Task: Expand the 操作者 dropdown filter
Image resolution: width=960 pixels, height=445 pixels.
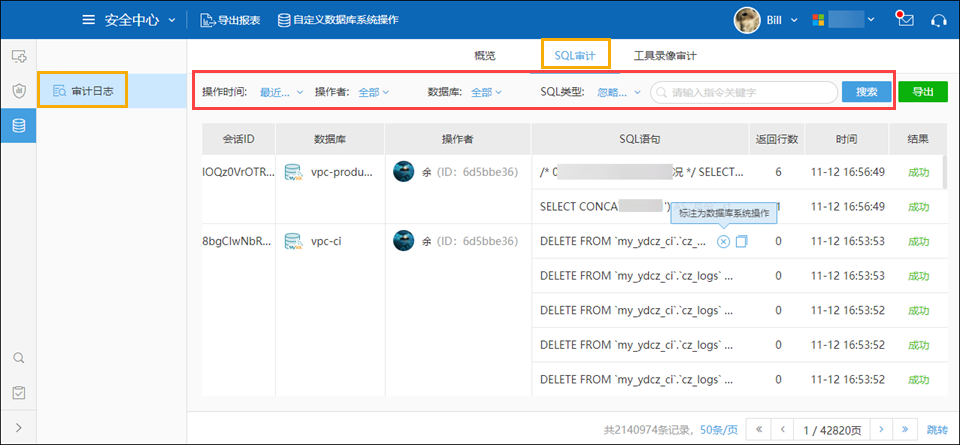Action: [x=372, y=92]
